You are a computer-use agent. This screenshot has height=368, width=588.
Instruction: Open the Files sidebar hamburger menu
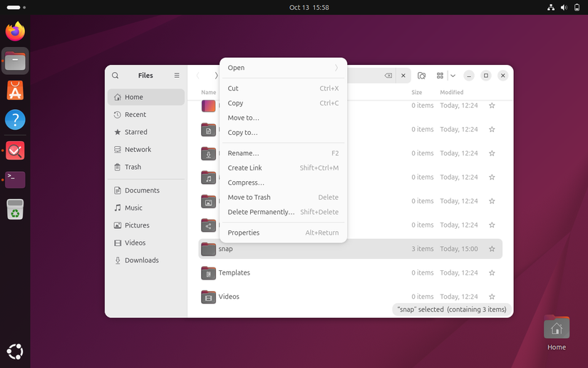[x=177, y=76]
